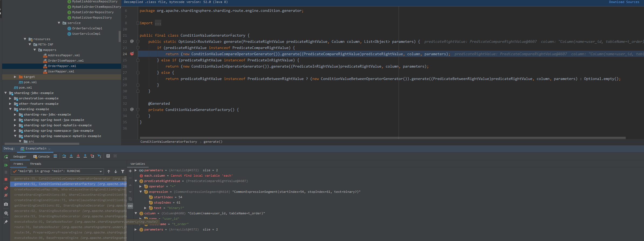
Task: Select MybatisOrderRepository class
Action: [x=93, y=12]
